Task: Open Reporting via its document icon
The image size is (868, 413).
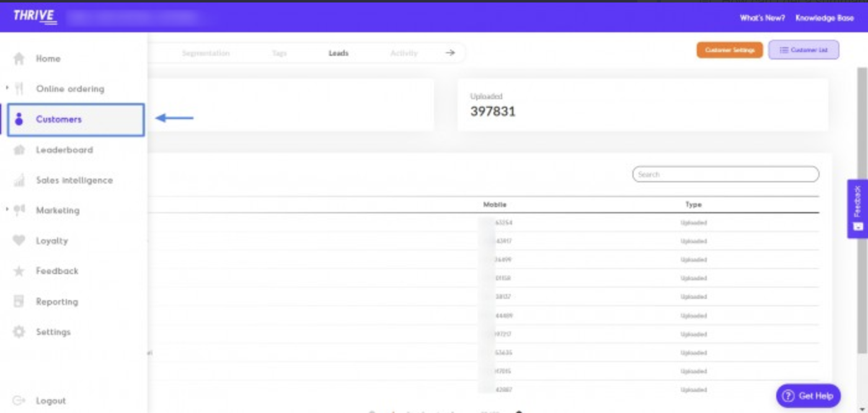Action: (x=19, y=301)
